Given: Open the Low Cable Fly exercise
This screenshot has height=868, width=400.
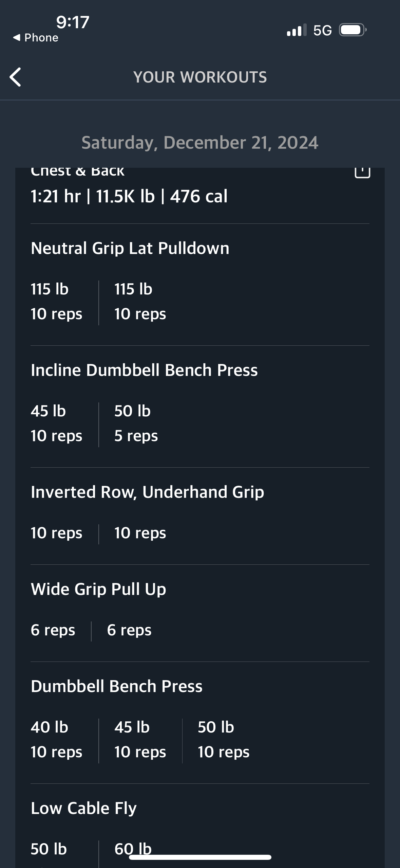Looking at the screenshot, I should pos(83,808).
